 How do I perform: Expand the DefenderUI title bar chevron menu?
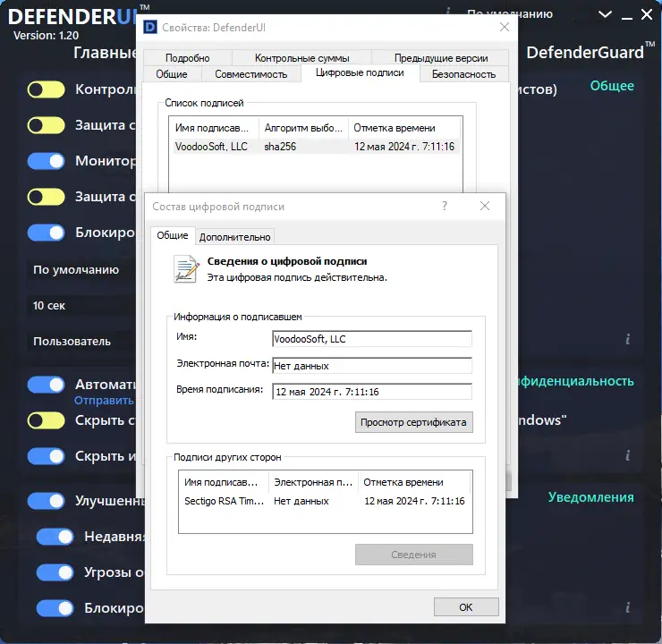click(x=605, y=15)
